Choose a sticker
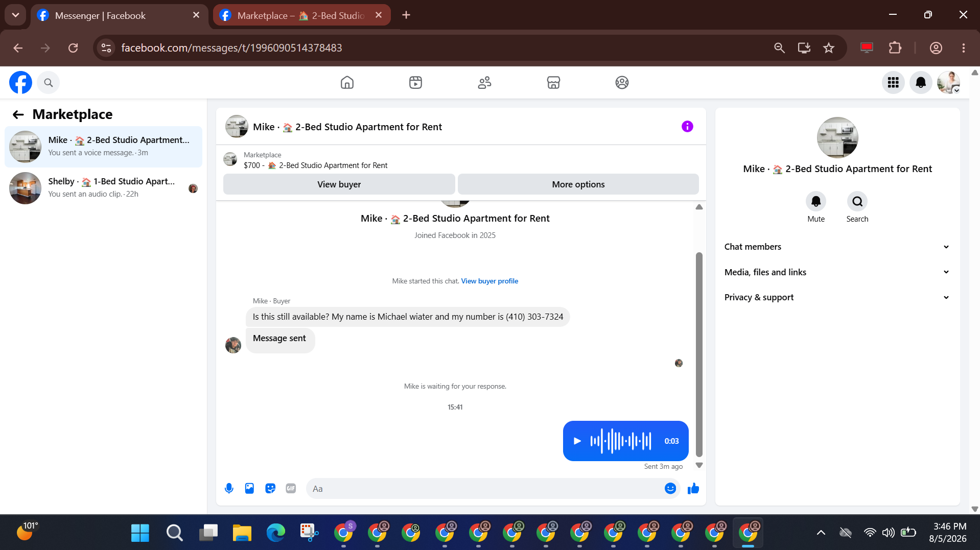Screen dimensions: 980x550 [x=270, y=489]
